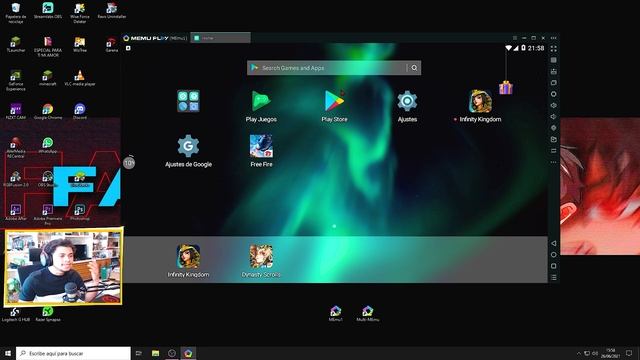Open Logitech G HUB shortcut
Screen dimensions: 640x360
click(16, 314)
